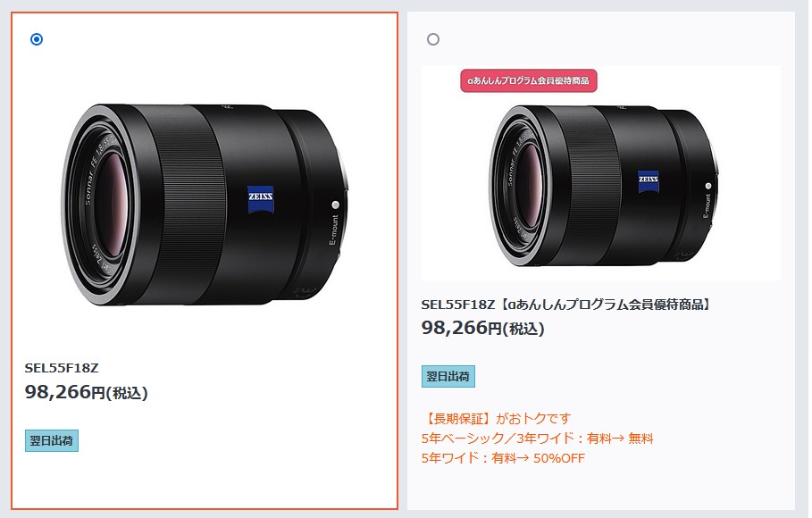Click the 5年ワイド：有料→50%OFF line
Image resolution: width=812 pixels, height=518 pixels.
point(503,458)
